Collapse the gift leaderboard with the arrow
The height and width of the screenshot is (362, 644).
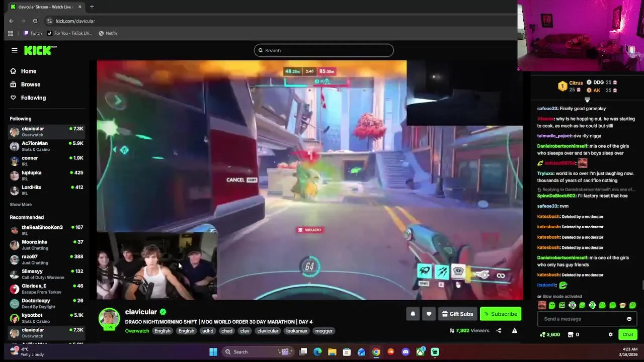pyautogui.click(x=587, y=100)
